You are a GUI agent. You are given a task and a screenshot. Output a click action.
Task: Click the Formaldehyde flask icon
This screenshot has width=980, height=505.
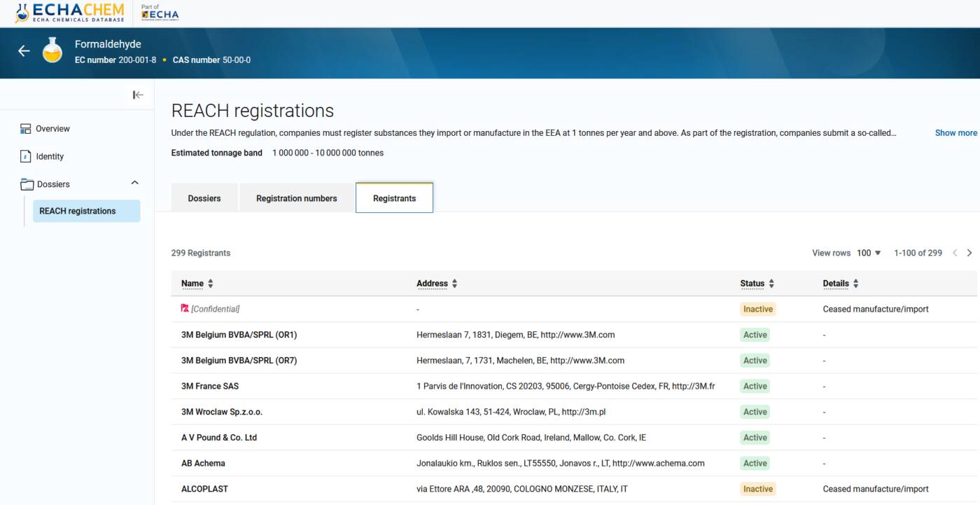click(x=52, y=51)
